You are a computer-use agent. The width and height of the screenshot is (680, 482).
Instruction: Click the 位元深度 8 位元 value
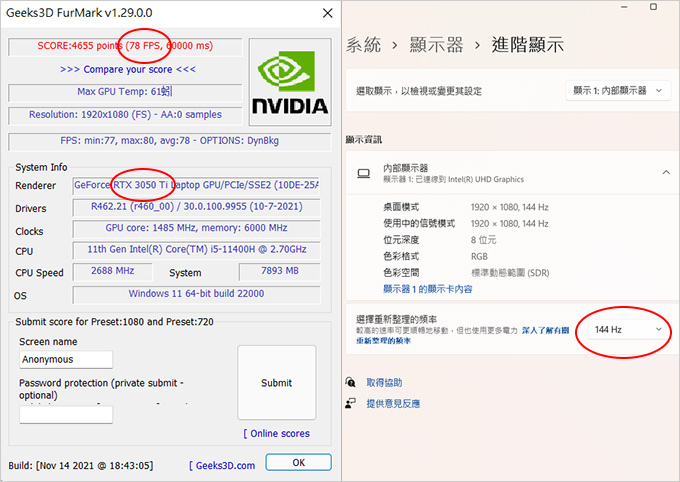point(483,240)
